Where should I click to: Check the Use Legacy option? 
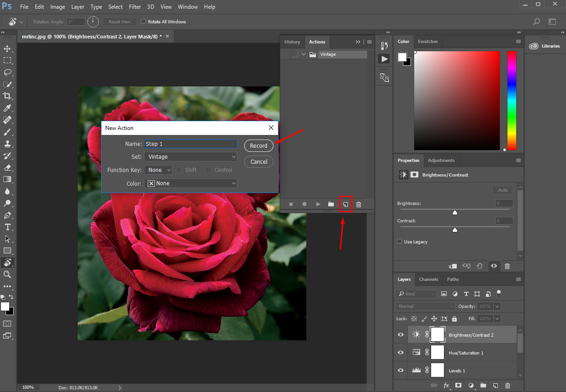coord(400,242)
